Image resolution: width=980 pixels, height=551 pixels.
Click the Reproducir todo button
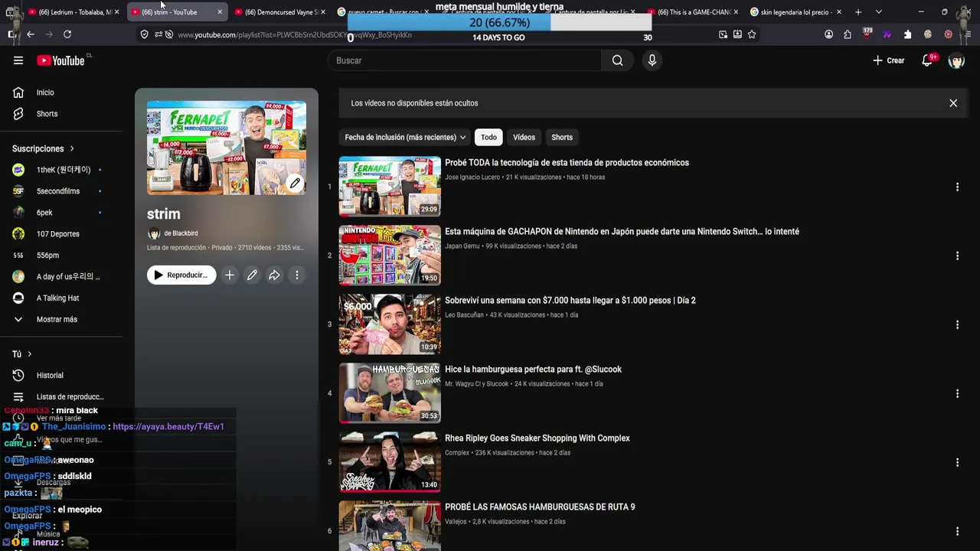[181, 275]
